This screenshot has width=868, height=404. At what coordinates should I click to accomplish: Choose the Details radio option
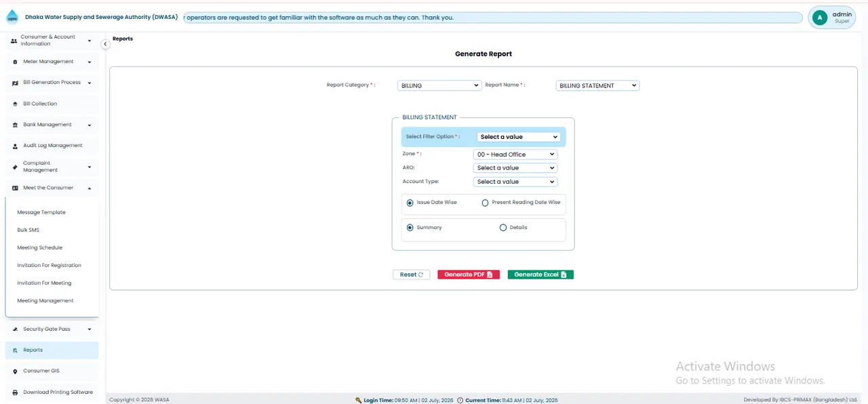click(502, 228)
